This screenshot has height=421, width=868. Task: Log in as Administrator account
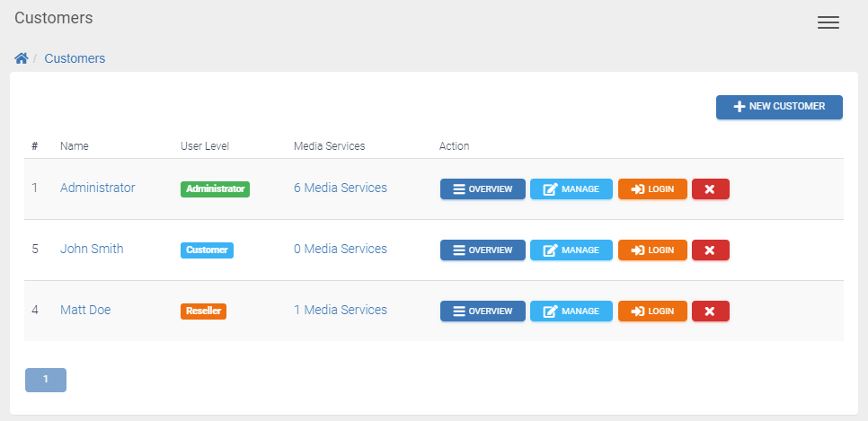pyautogui.click(x=652, y=189)
